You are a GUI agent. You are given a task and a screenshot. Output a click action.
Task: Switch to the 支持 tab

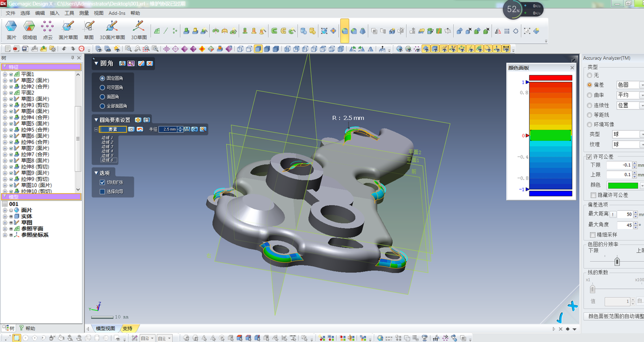[x=127, y=329]
